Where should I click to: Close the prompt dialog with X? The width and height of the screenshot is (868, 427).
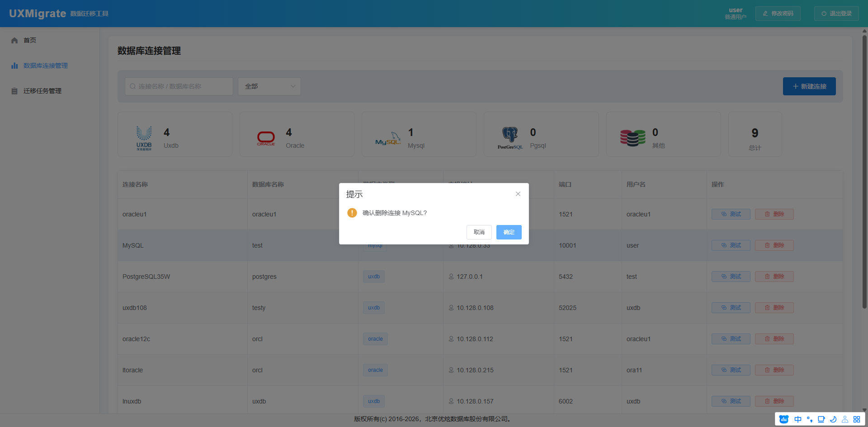pyautogui.click(x=518, y=194)
